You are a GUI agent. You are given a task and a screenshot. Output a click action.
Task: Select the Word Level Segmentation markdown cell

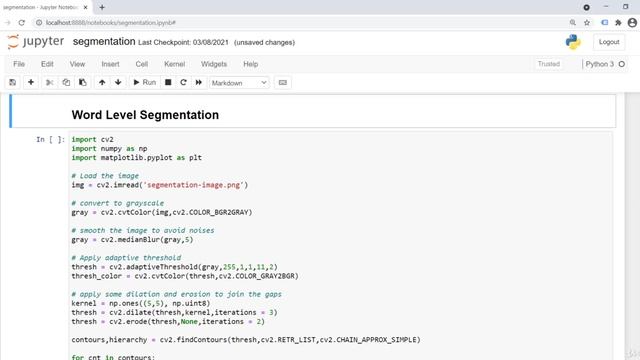coord(312,111)
